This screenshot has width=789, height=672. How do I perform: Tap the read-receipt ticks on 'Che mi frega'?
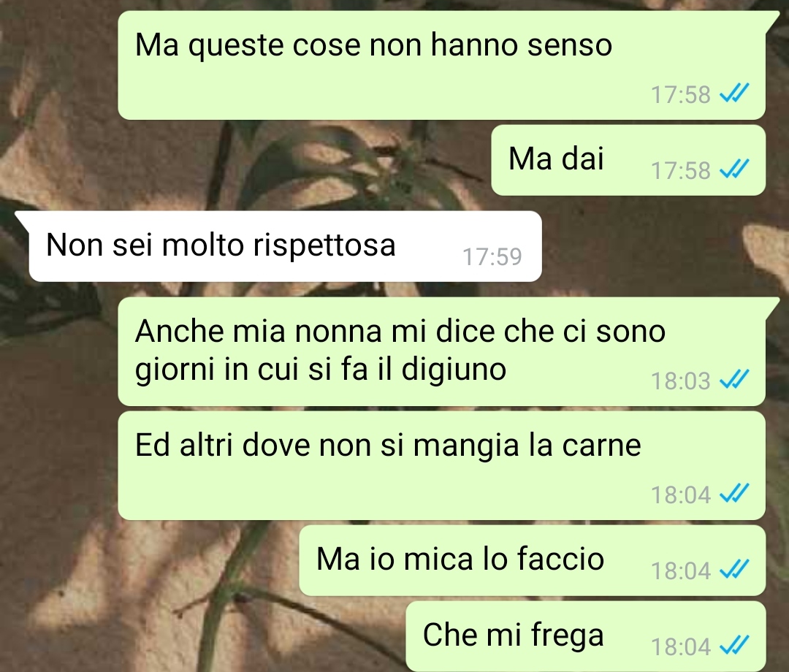click(x=735, y=646)
